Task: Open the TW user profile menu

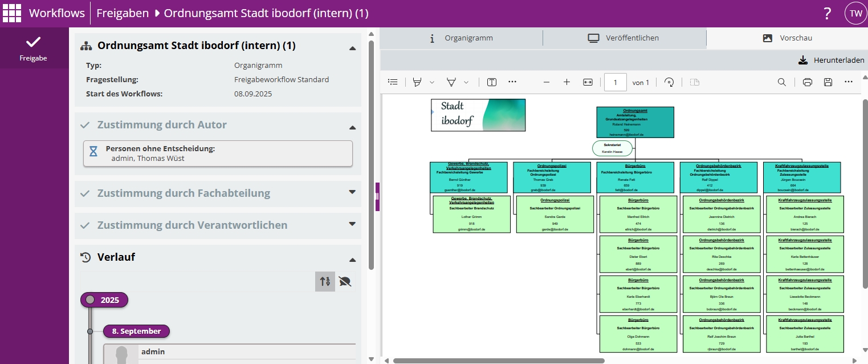Action: point(856,13)
